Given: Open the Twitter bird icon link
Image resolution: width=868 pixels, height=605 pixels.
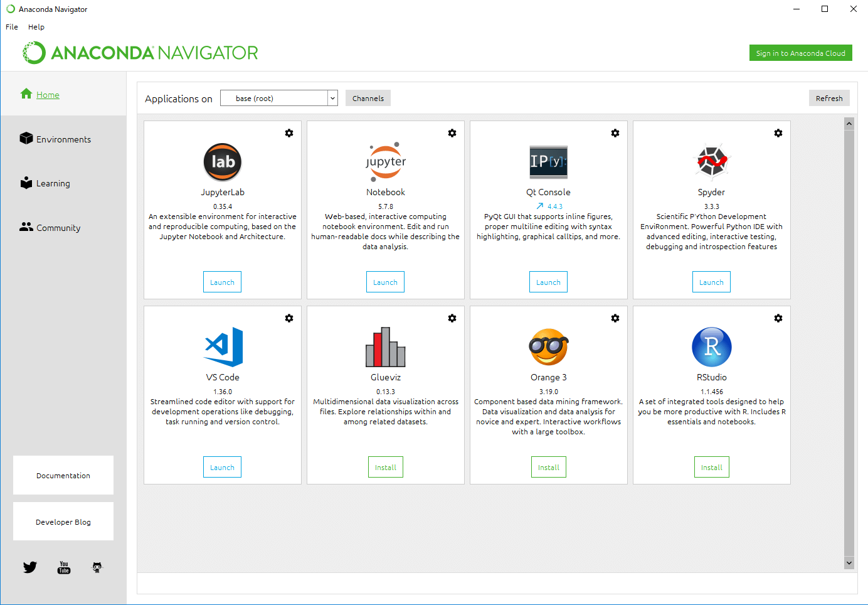Looking at the screenshot, I should tap(30, 567).
